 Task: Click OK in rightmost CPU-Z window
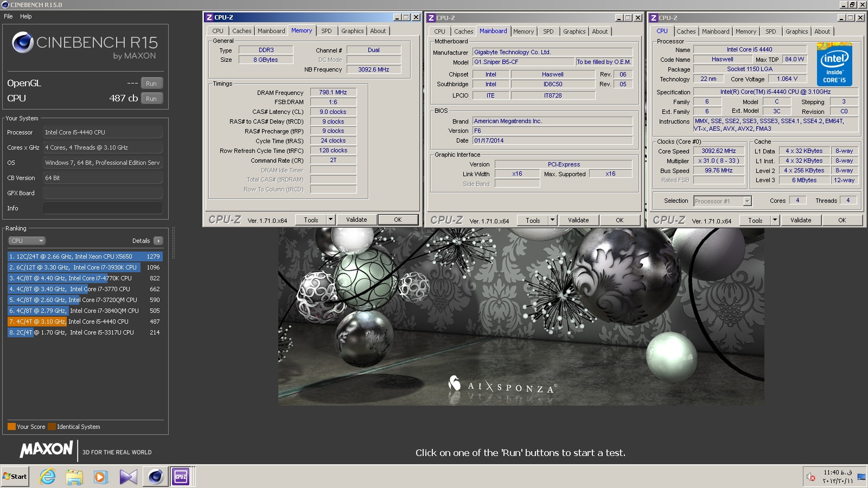(x=842, y=220)
